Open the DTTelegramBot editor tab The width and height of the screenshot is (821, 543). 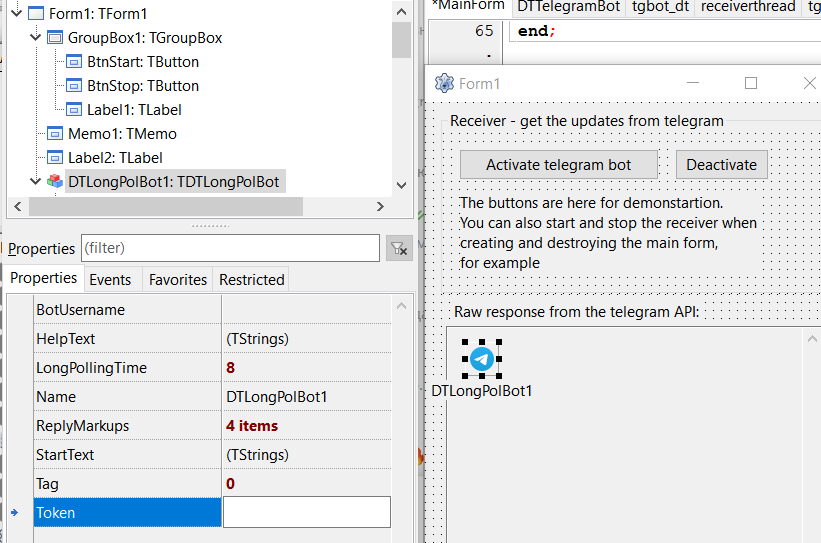point(568,7)
